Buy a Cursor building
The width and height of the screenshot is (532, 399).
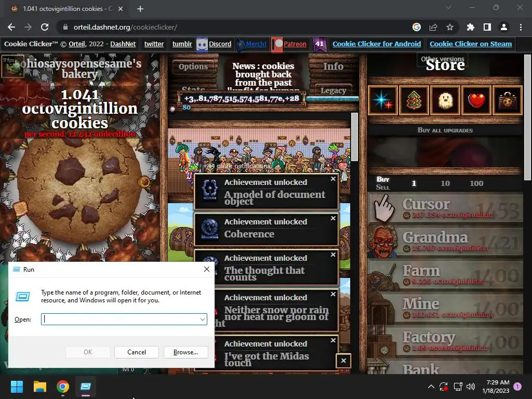click(445, 208)
